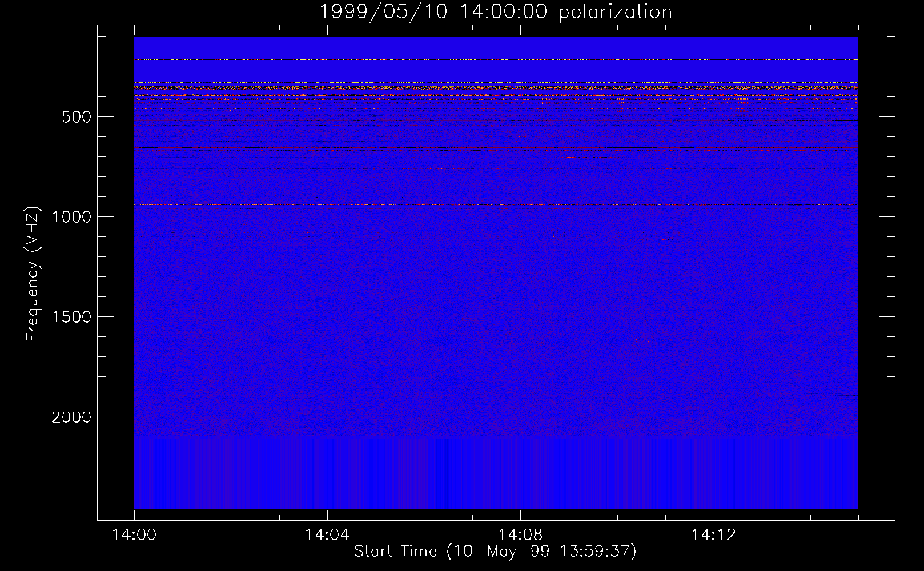Viewport: 924px width, 571px height.
Task: Select the 1000 frequency tick label
Action: (x=72, y=216)
